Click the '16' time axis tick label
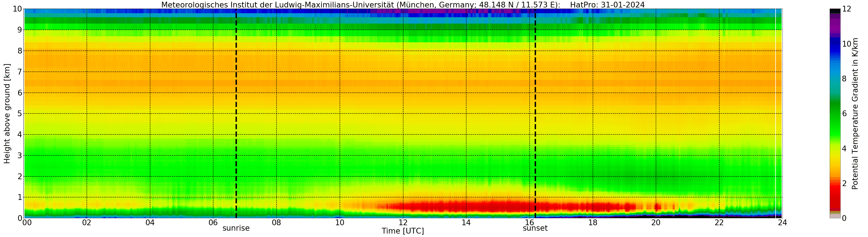This screenshot has height=237, width=868. [x=529, y=223]
